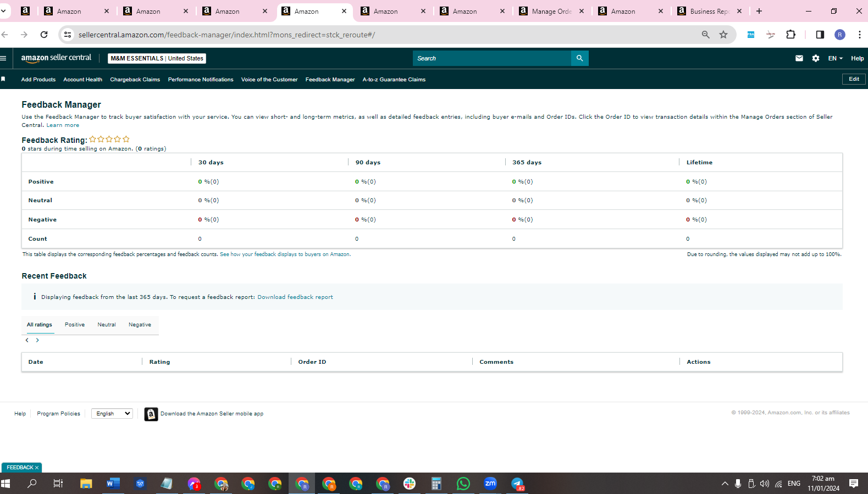Click the Download feedback report link
Viewport: 868px width, 494px height.
coord(295,297)
